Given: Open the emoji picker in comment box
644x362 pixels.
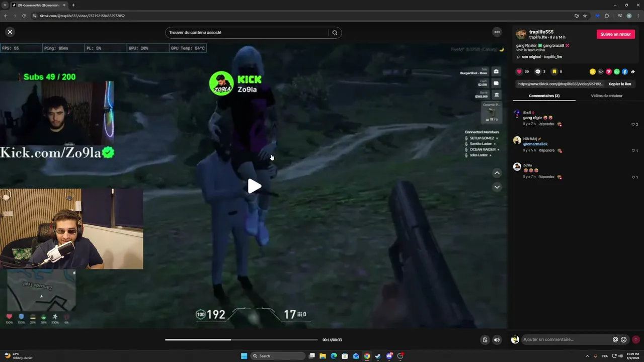Looking at the screenshot, I should (624, 340).
